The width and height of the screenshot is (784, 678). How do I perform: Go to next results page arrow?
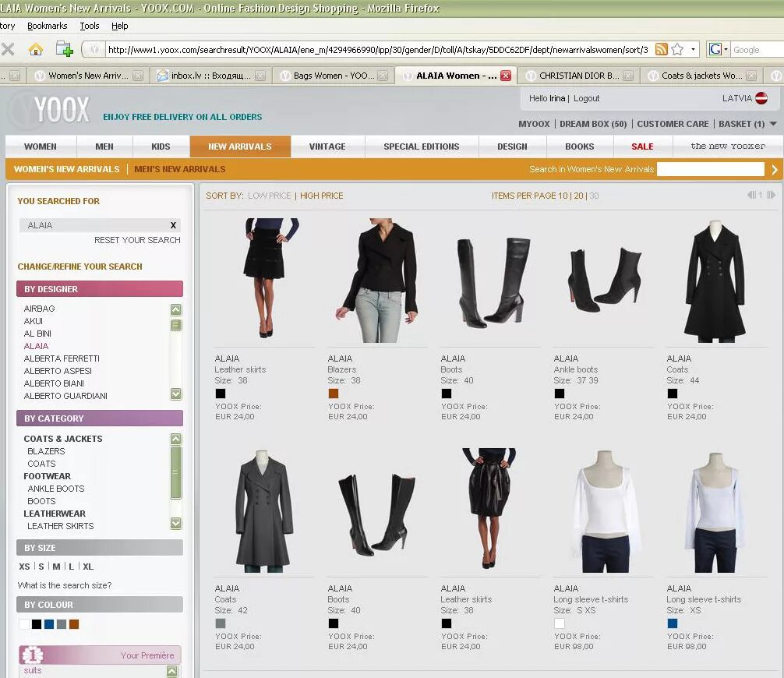point(771,195)
